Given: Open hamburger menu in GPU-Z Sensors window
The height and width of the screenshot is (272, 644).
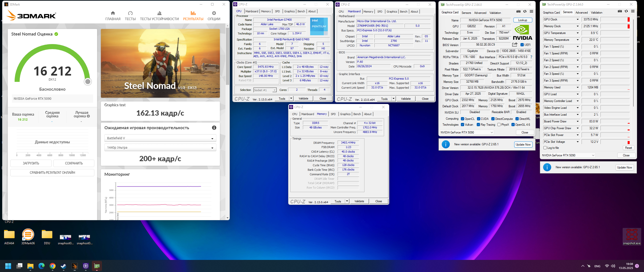Looking at the screenshot, I should pyautogui.click(x=633, y=11).
